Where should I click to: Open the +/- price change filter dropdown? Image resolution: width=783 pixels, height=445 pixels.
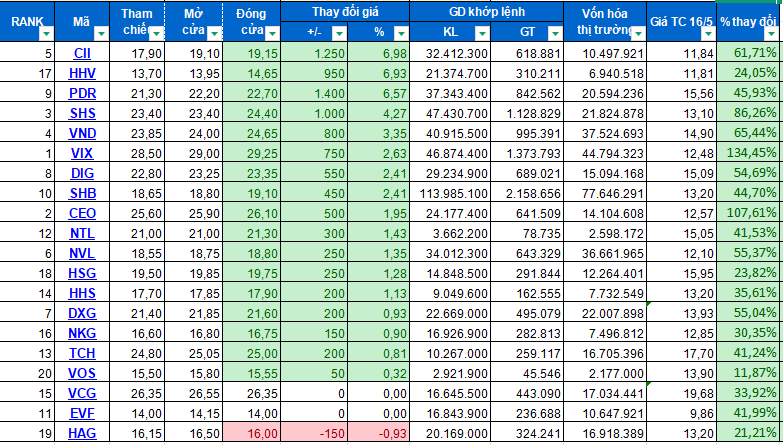point(339,33)
